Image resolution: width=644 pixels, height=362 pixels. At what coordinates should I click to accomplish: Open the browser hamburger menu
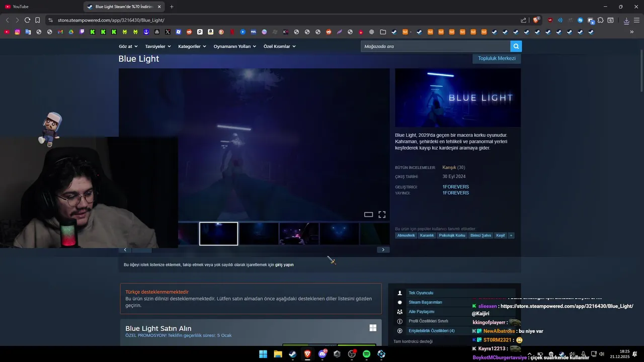[636, 21]
